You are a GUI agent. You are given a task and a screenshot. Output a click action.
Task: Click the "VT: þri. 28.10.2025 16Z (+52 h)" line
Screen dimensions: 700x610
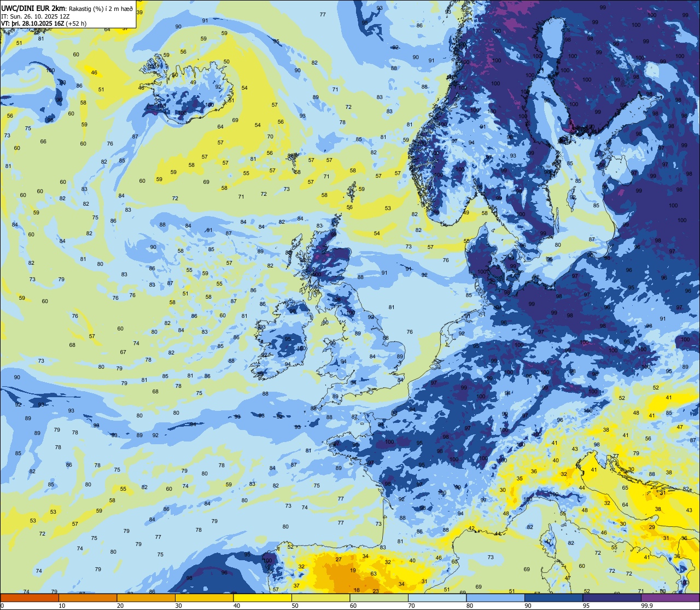coord(44,24)
